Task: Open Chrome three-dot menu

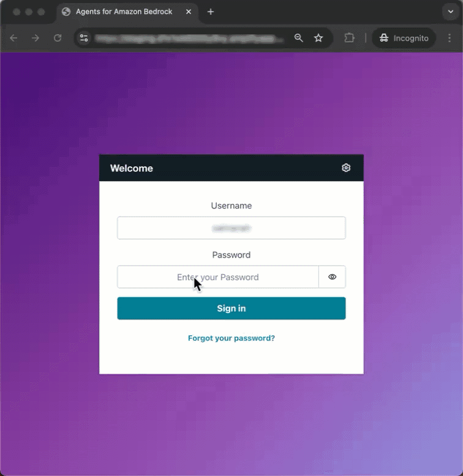Action: click(450, 38)
